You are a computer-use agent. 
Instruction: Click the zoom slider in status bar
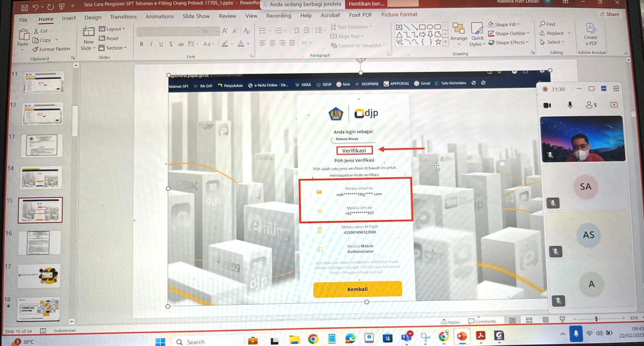click(x=596, y=319)
